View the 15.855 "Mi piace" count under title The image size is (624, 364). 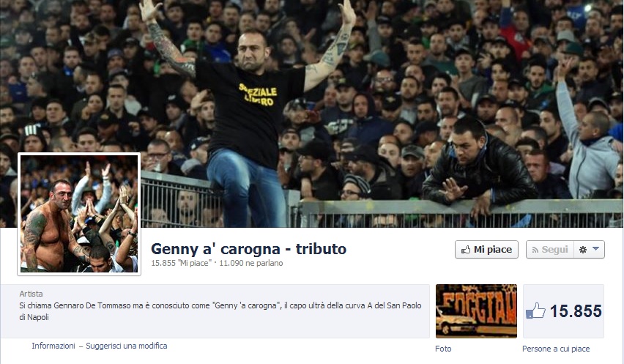(x=180, y=264)
